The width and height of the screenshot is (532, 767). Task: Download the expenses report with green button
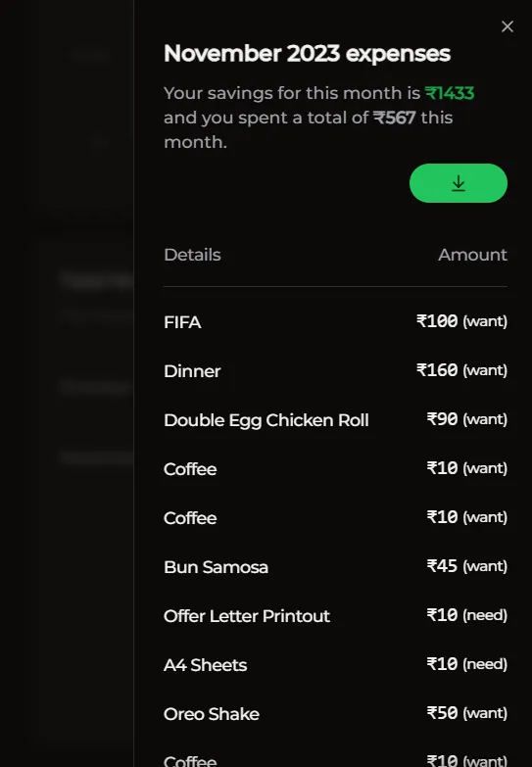[x=459, y=183]
